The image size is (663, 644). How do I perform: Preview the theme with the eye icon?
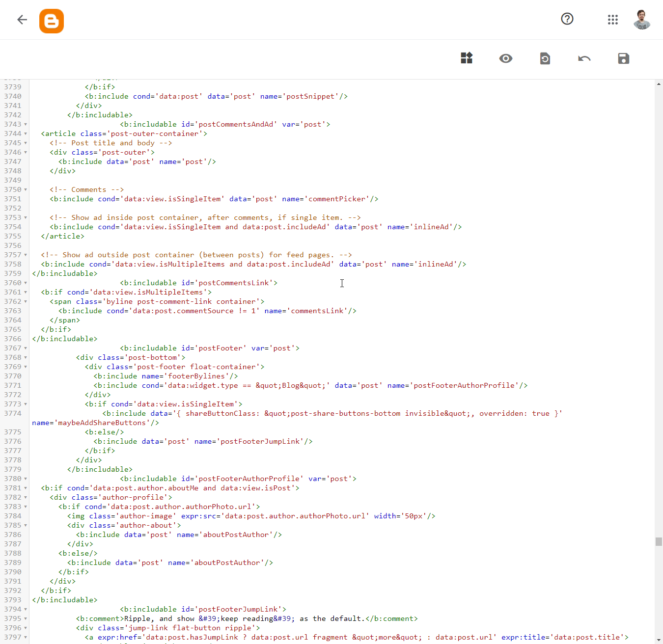506,58
